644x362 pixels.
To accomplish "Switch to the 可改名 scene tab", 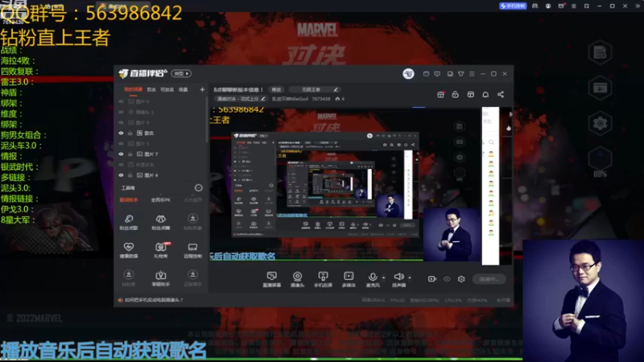I will tap(167, 89).
